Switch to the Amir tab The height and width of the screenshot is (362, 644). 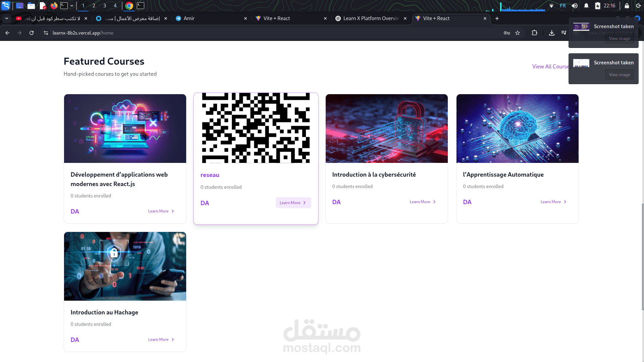[211, 18]
